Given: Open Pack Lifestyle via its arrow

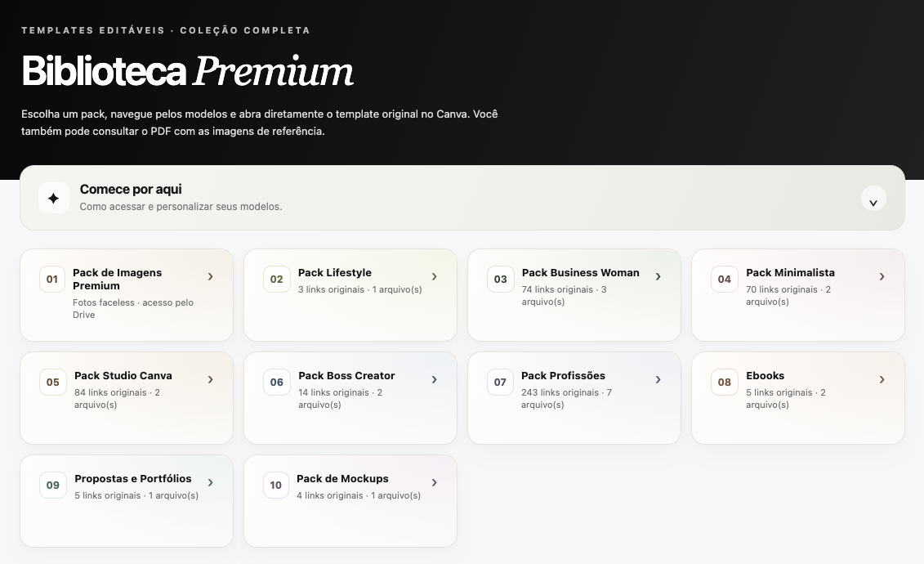Looking at the screenshot, I should click(x=435, y=276).
